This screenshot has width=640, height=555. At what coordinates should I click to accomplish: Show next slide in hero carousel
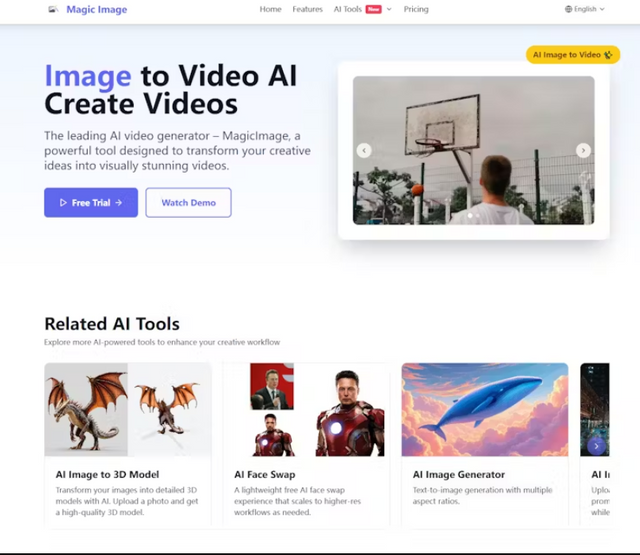pos(583,151)
